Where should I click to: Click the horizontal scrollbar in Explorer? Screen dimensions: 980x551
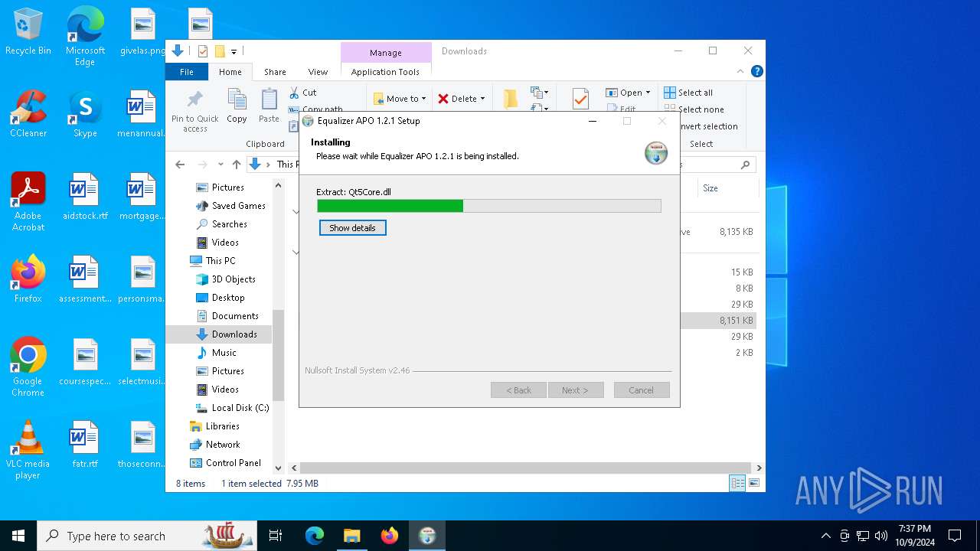[x=524, y=468]
